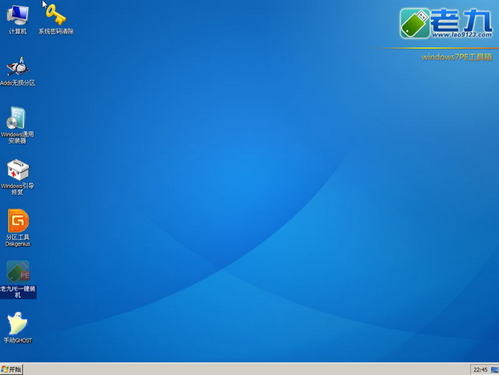Image resolution: width=499 pixels, height=375 pixels.
Task: Click the 分区工具 Diskgenius text label
Action: pos(18,240)
